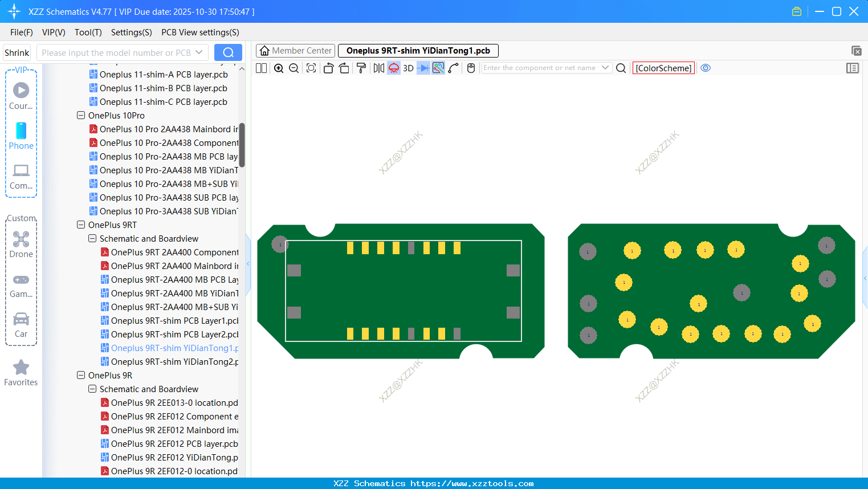868x489 pixels.
Task: Click the xzztools.com website link
Action: [472, 483]
